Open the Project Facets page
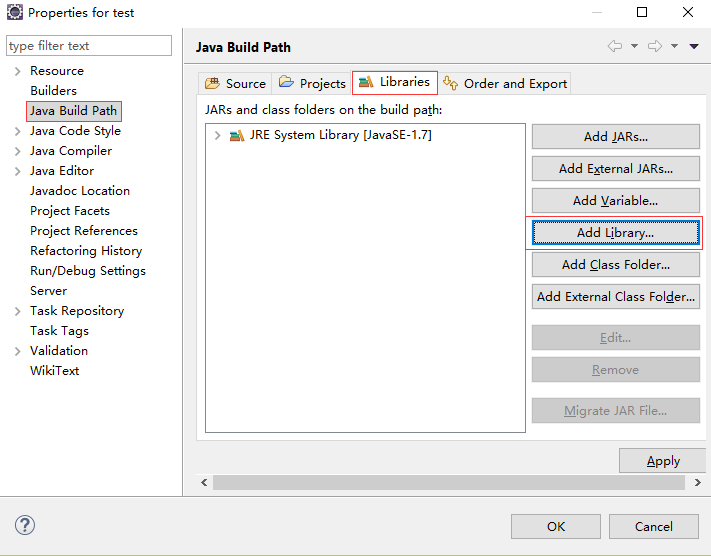711x556 pixels. (70, 211)
